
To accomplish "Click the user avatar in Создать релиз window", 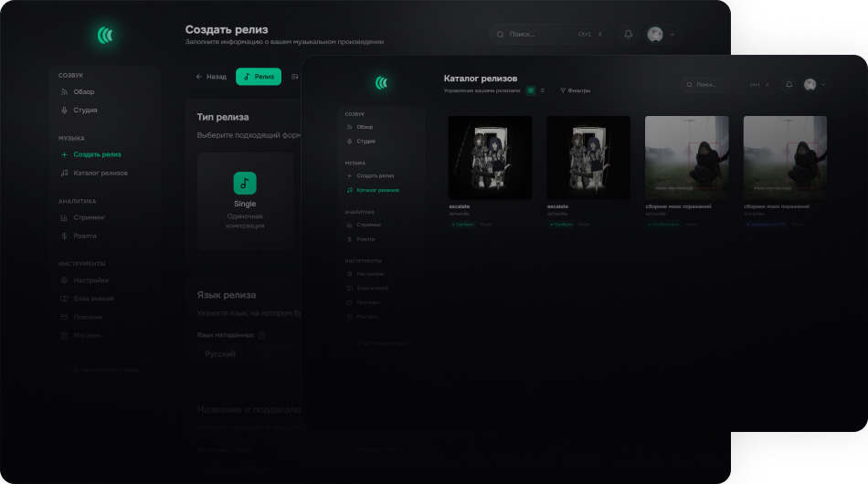I will 655,35.
